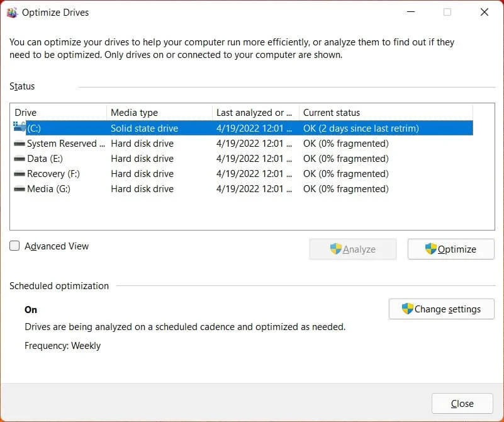Enable the Advanced View checkbox
Viewport: 504px width, 422px height.
[14, 246]
